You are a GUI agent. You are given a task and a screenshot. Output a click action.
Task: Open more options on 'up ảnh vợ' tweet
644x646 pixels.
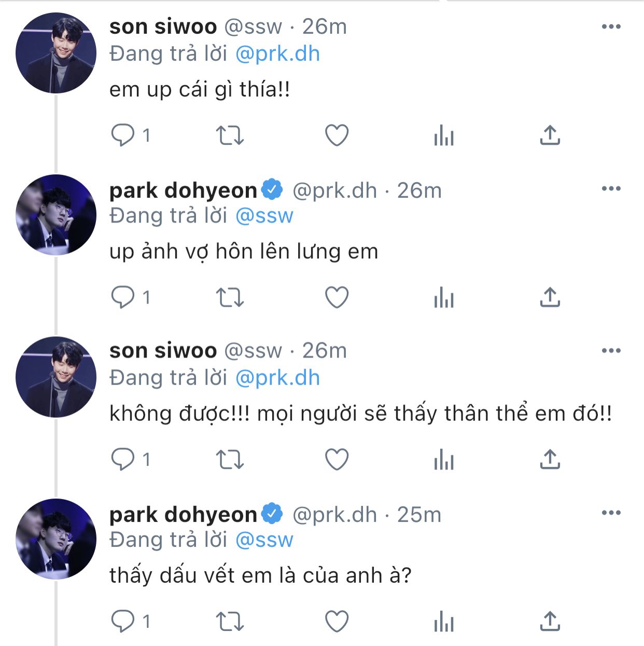[x=611, y=189]
